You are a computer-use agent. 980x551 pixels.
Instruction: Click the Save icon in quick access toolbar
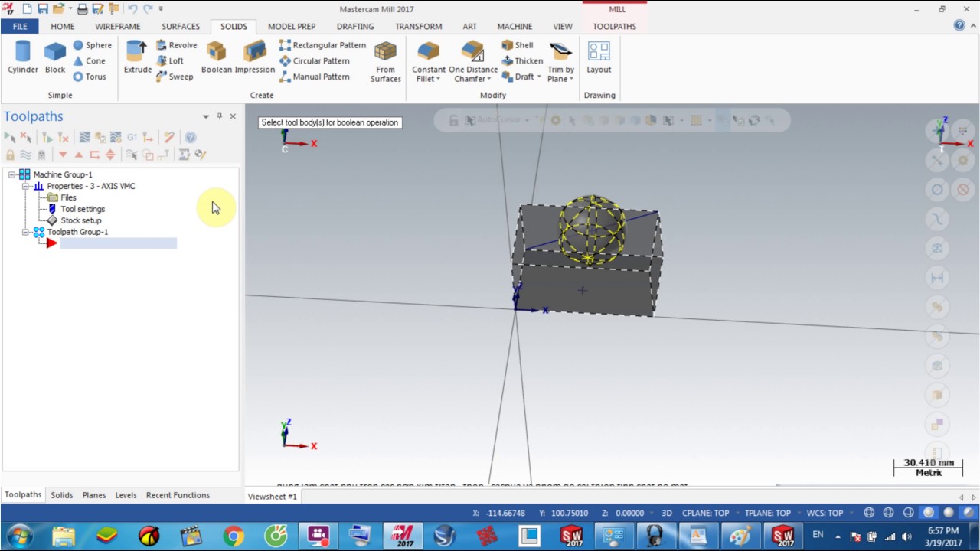click(x=43, y=9)
